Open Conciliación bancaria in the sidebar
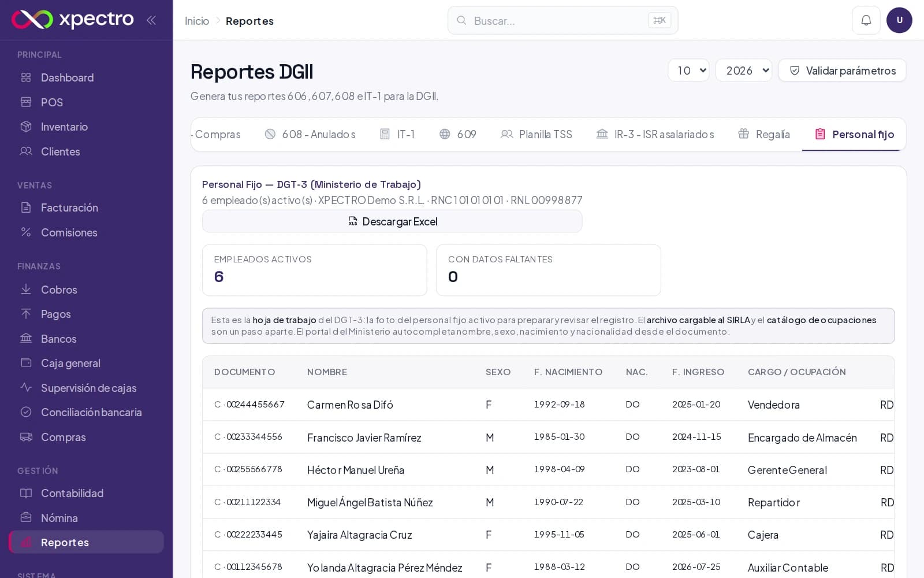 click(87, 412)
